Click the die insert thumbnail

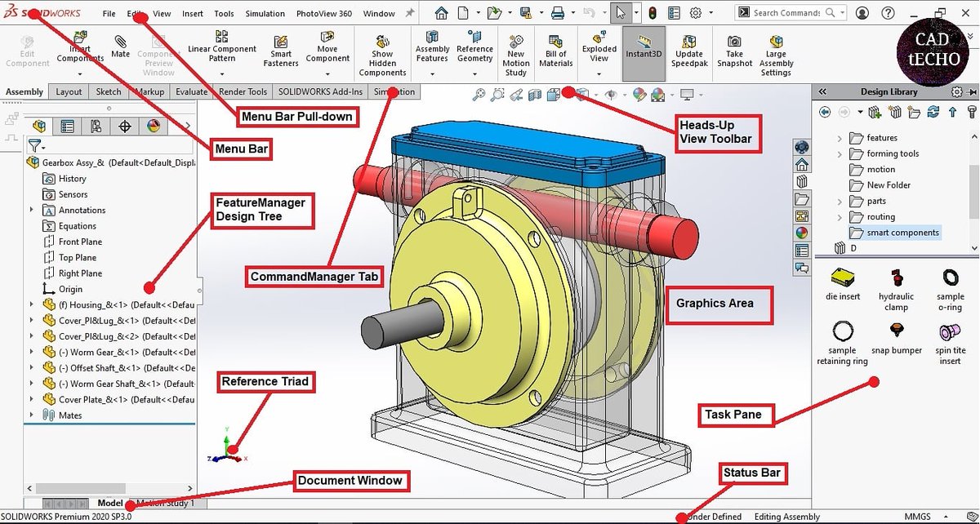(x=843, y=286)
